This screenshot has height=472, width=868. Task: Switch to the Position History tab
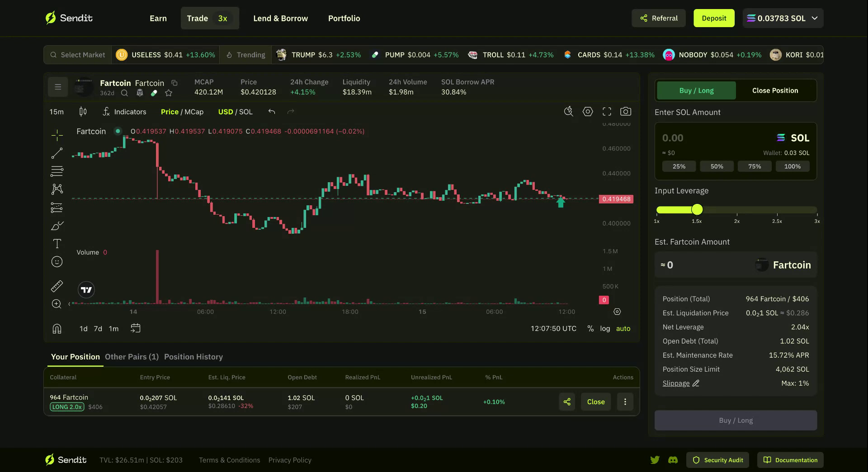click(193, 357)
